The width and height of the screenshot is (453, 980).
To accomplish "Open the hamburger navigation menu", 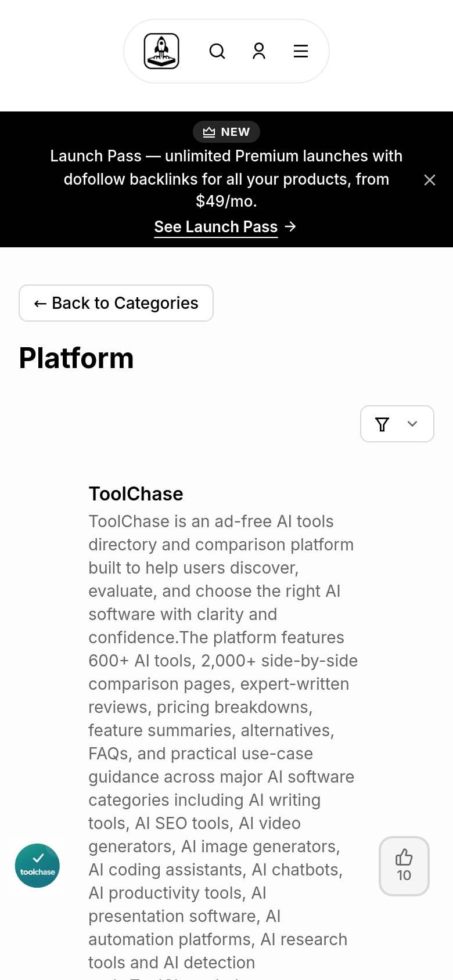I will (x=301, y=51).
